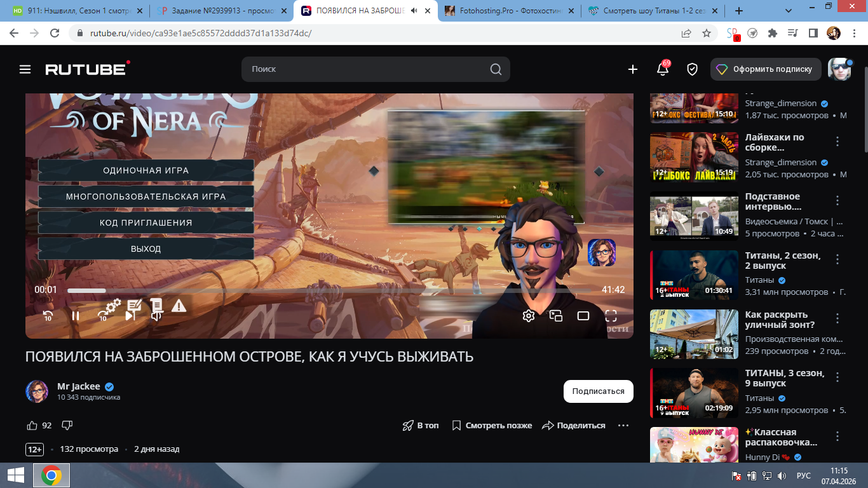
Task: Open player settings gear
Action: point(529,316)
